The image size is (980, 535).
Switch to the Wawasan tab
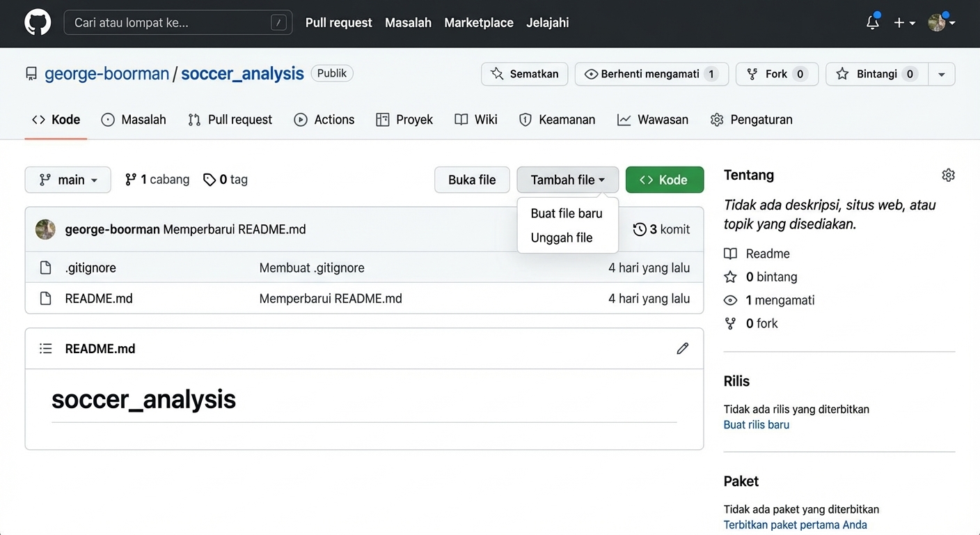point(653,120)
